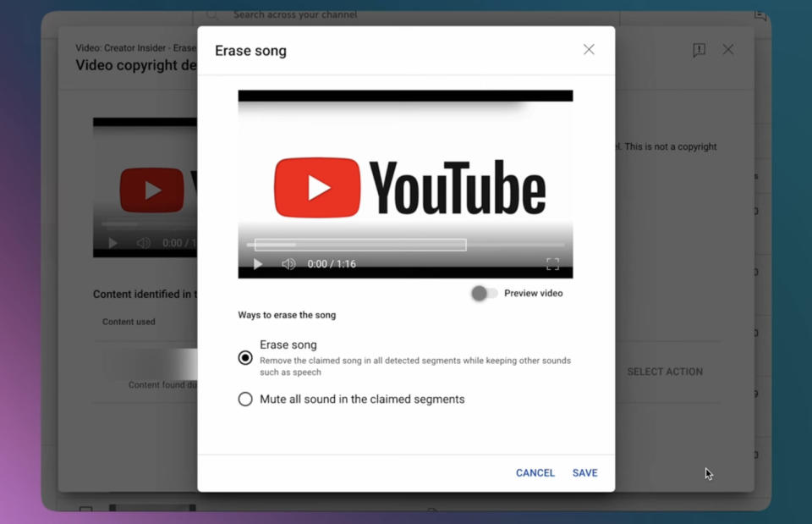Click the 'Remove the claimed song' description text
Screen dimensions: 812x524
(415, 367)
